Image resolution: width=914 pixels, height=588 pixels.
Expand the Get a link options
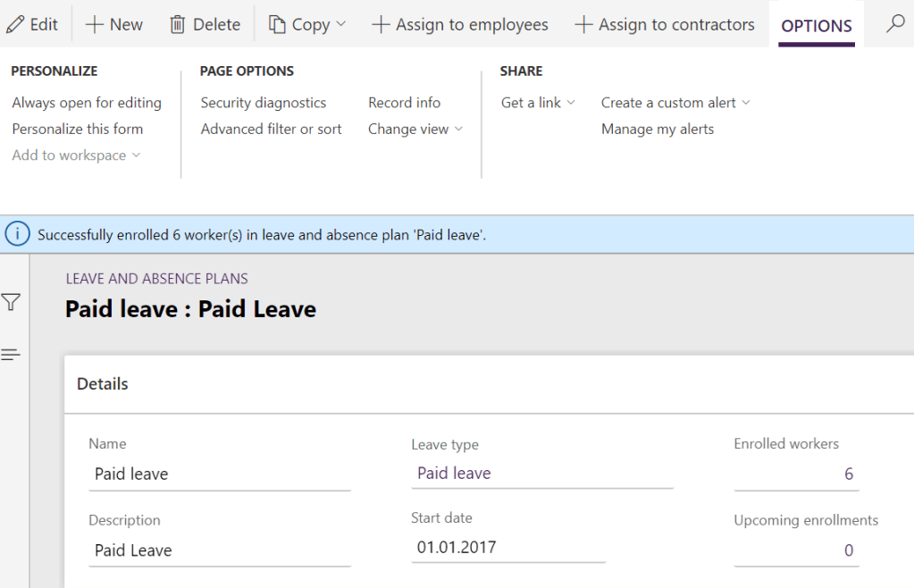537,102
